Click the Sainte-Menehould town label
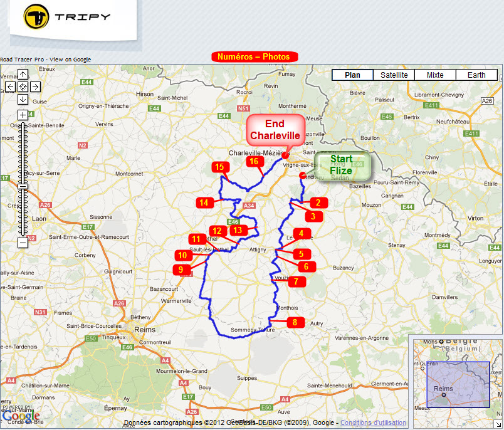This screenshot has width=504, height=430. click(330, 385)
